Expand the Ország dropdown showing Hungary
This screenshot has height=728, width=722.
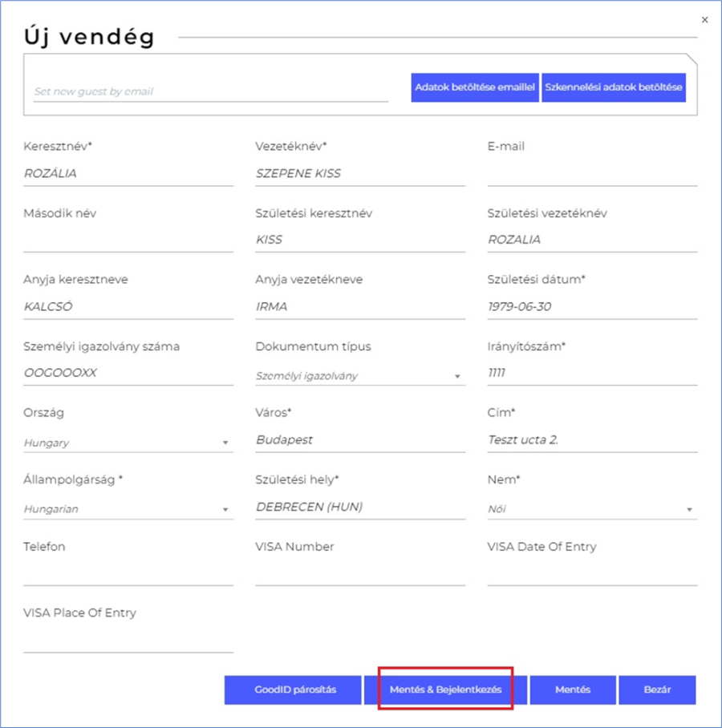(x=128, y=443)
